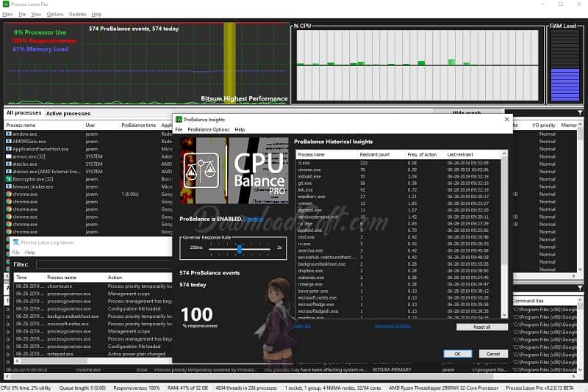Open the Updates menu
This screenshot has height=392, width=588.
coord(77,14)
